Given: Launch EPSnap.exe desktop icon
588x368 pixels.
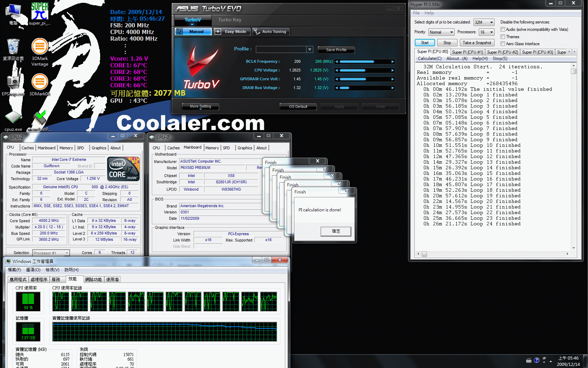Looking at the screenshot, I should (x=13, y=84).
